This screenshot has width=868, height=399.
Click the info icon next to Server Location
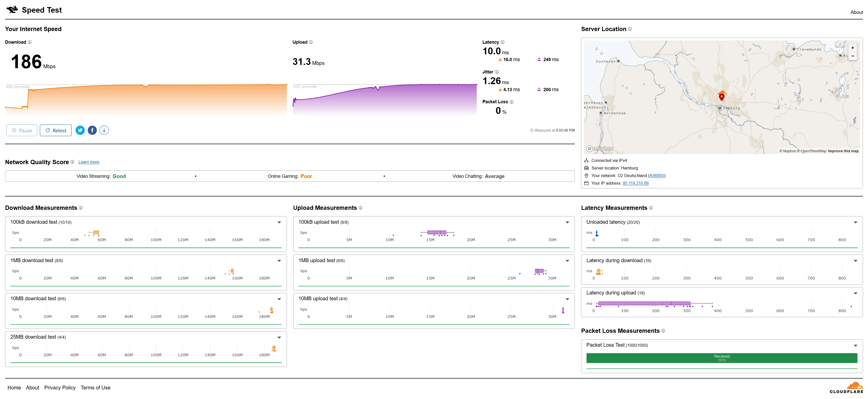coord(630,29)
